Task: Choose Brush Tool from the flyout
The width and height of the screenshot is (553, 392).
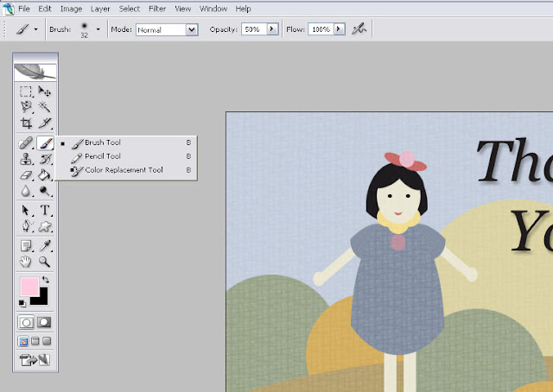Action: point(126,142)
